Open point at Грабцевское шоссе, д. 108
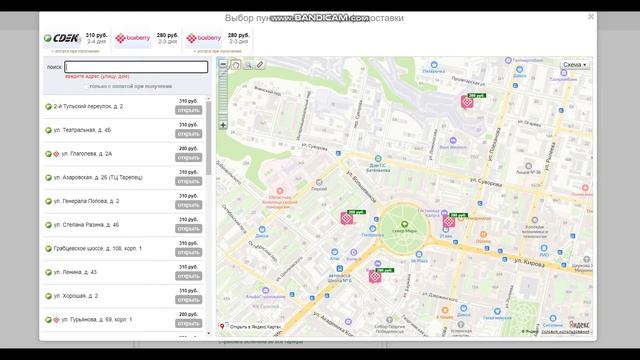The height and width of the screenshot is (360, 640). pyautogui.click(x=188, y=252)
